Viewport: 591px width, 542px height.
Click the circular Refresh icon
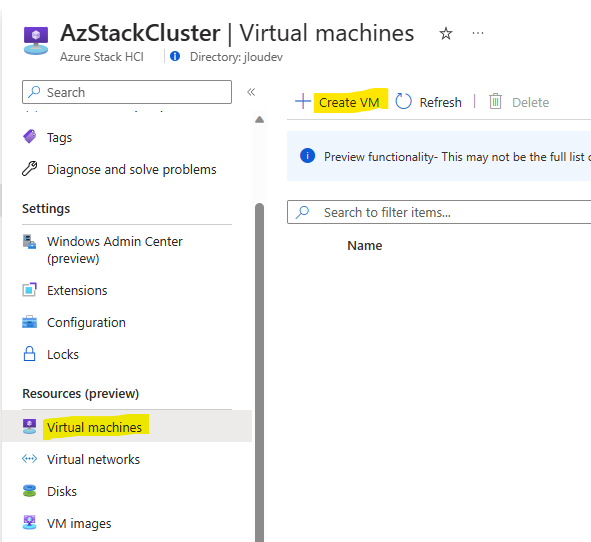403,101
